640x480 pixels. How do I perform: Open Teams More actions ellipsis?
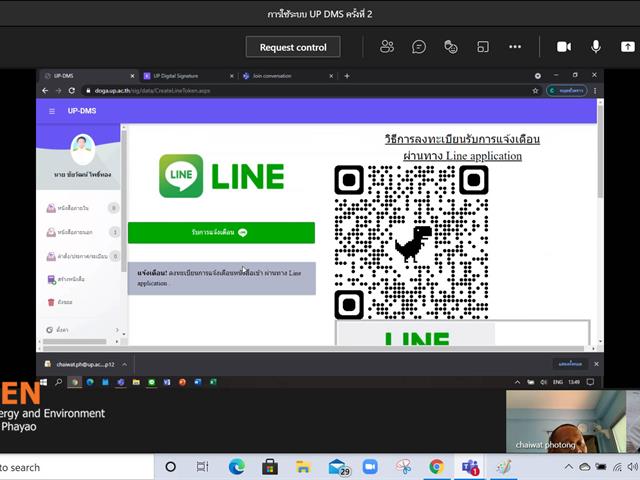point(515,47)
